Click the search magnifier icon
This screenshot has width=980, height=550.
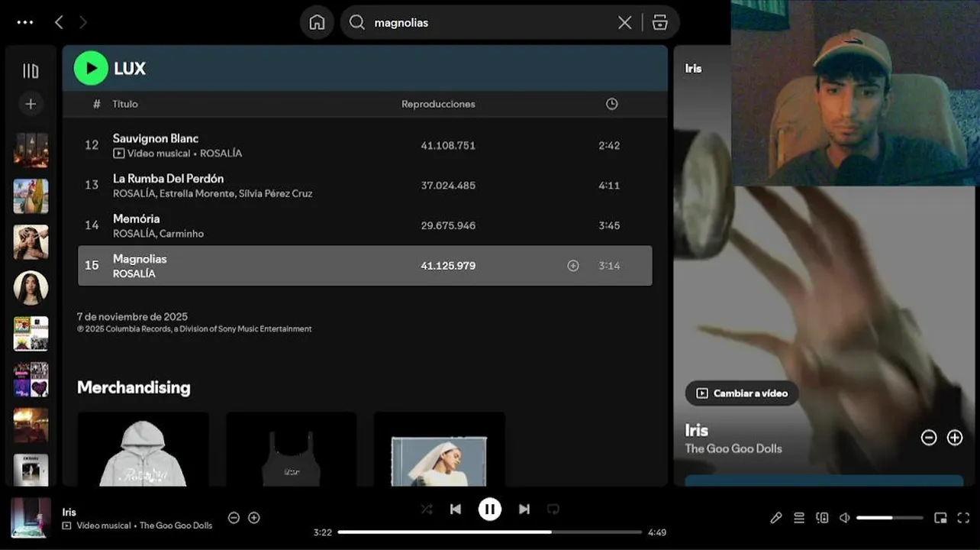(356, 22)
